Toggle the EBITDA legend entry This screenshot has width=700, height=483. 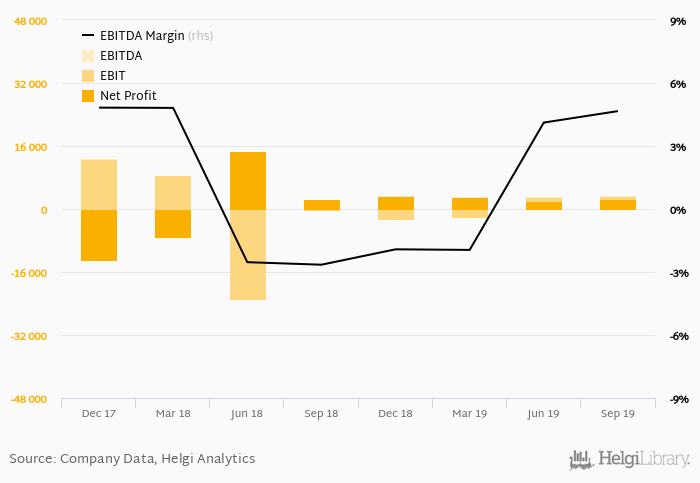120,56
